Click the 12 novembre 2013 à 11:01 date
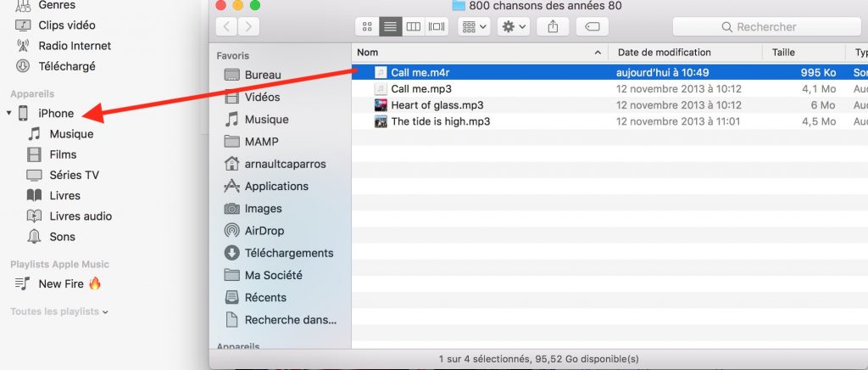 [678, 121]
